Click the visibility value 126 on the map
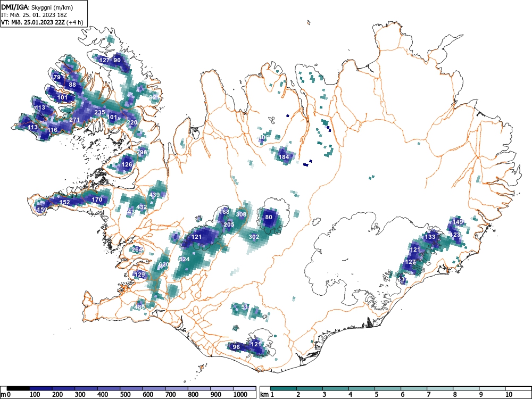Screen dimensions: 532x399 127,164
